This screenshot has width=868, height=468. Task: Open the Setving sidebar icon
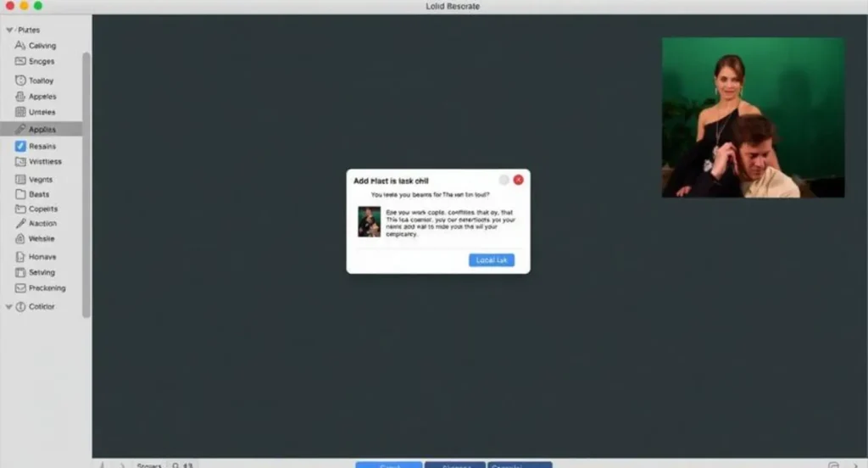(x=20, y=272)
